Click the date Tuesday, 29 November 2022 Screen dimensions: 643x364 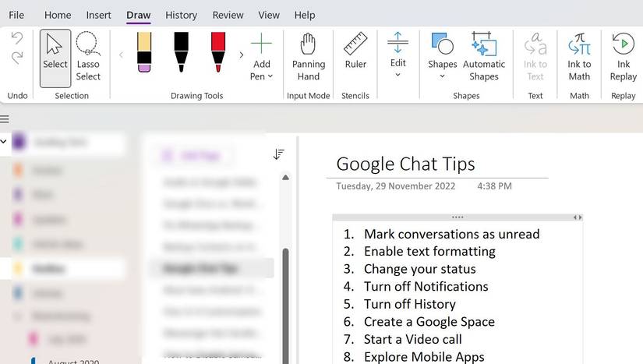(x=396, y=186)
